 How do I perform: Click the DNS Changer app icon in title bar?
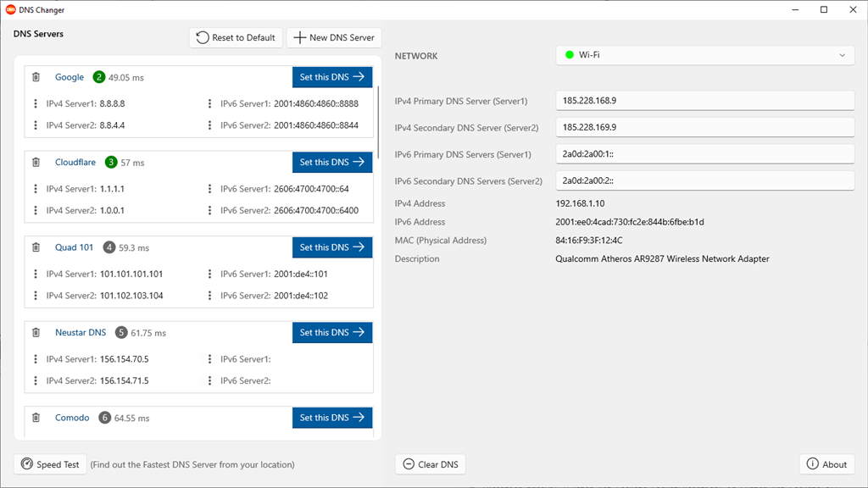click(x=10, y=9)
